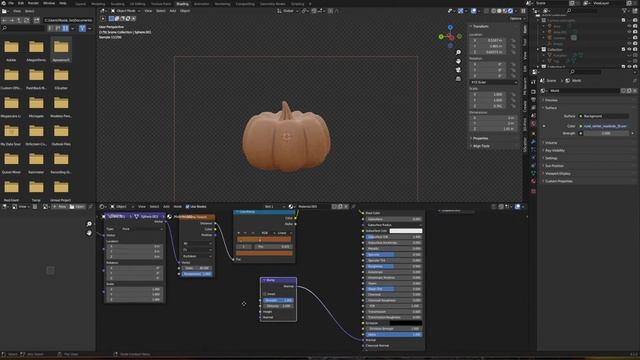Click the Emission black color swatch
The width and height of the screenshot is (640, 360).
click(x=406, y=323)
